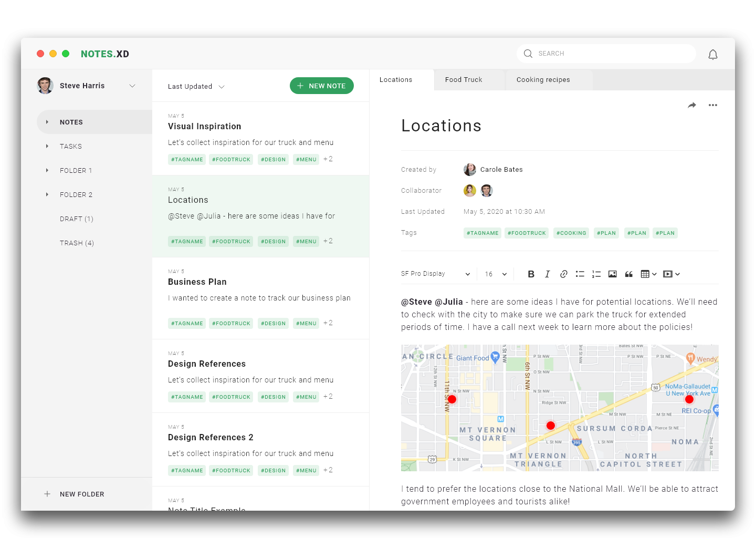This screenshot has width=756, height=538.
Task: Click the NEW NOTE button
Action: (322, 86)
